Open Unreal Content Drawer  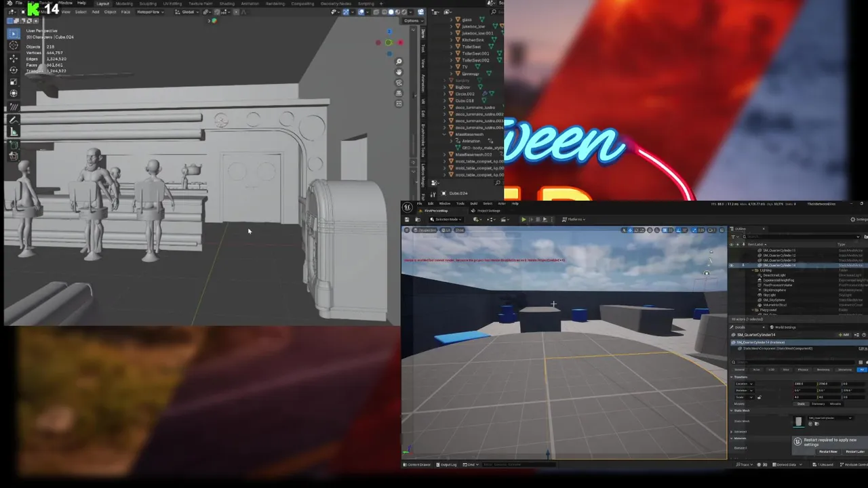(416, 464)
